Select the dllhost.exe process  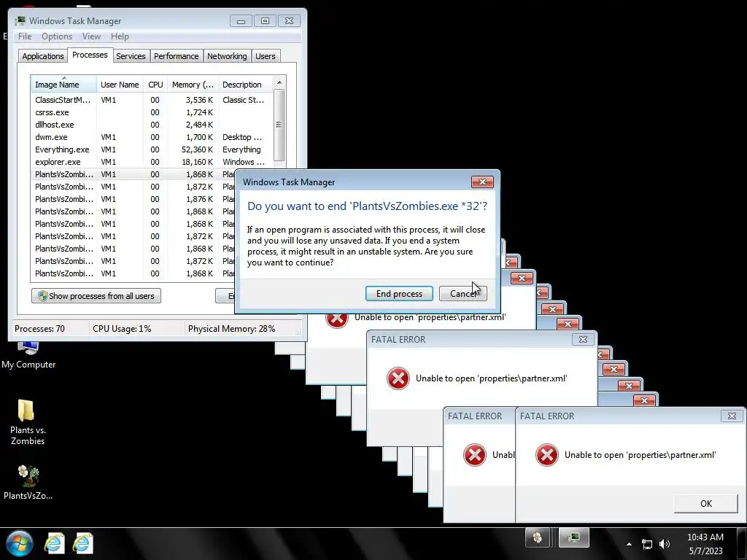[x=152, y=125]
